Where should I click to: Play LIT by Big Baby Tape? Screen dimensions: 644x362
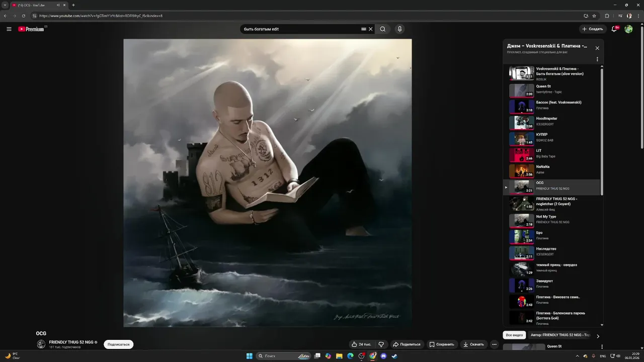(x=552, y=155)
